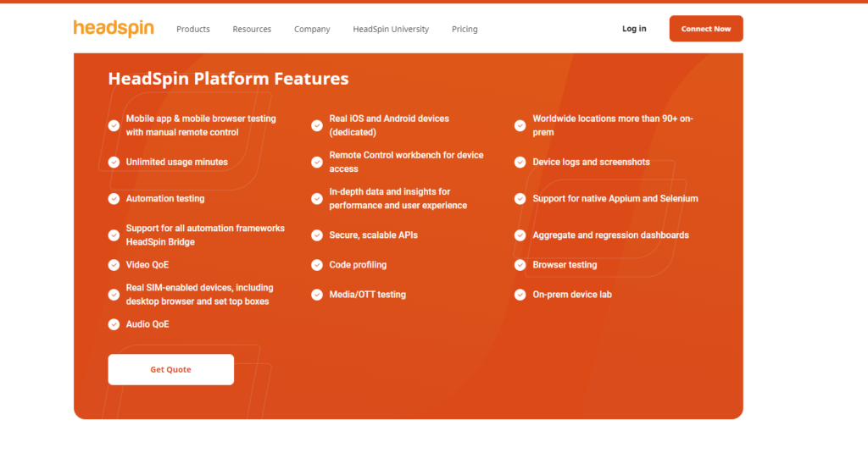Select text 'Device logs and screenshots'
This screenshot has width=868, height=453.
(591, 162)
